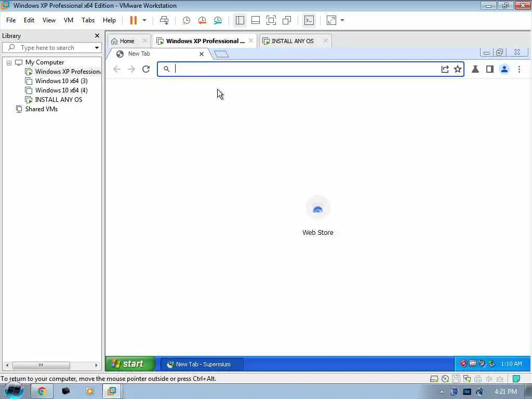
Task: Switch to the Home tab
Action: coord(123,41)
